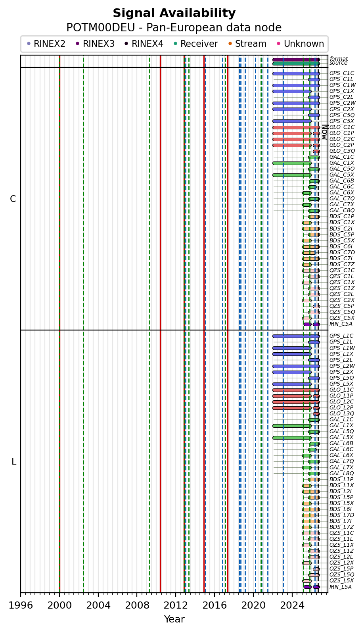
Task: Click the GPS_L1C row label
Action: [x=341, y=336]
